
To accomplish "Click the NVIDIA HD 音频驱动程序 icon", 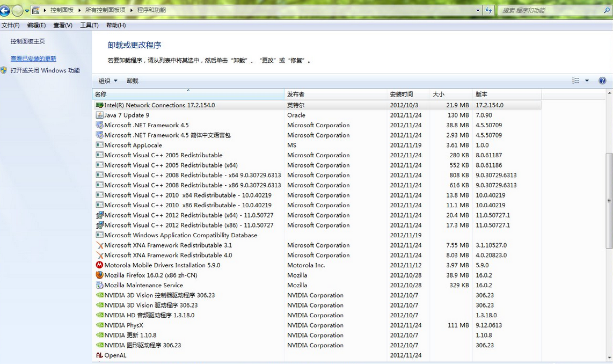I will [x=99, y=315].
